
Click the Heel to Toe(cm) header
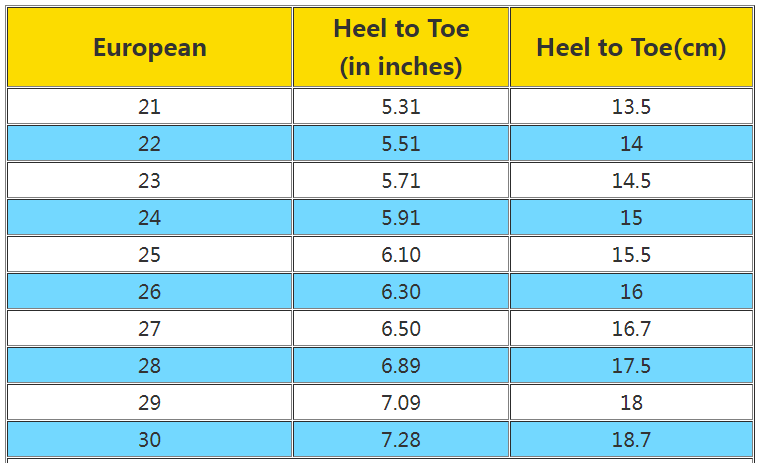(631, 47)
